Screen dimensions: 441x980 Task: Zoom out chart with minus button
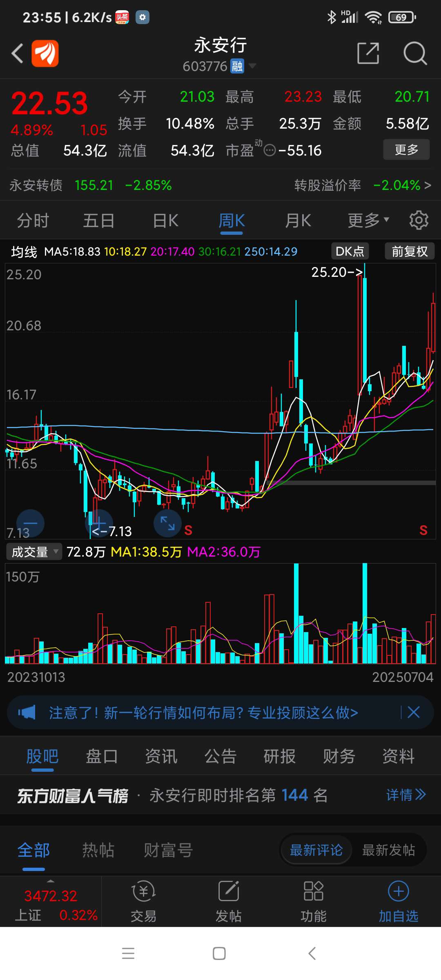point(30,523)
